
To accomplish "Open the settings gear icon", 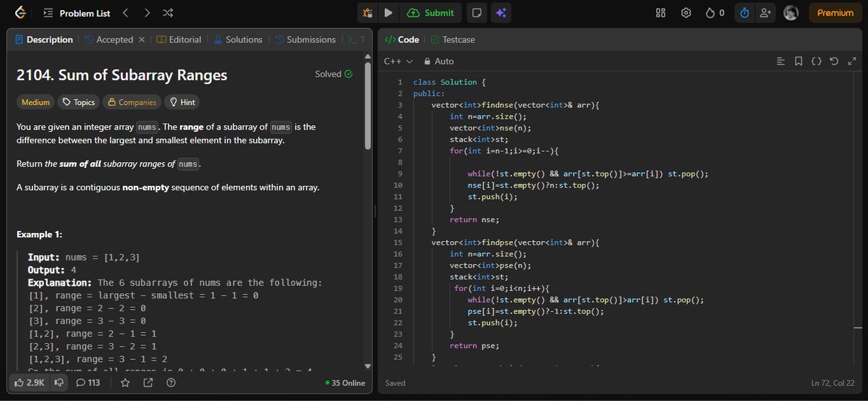I will click(x=686, y=12).
